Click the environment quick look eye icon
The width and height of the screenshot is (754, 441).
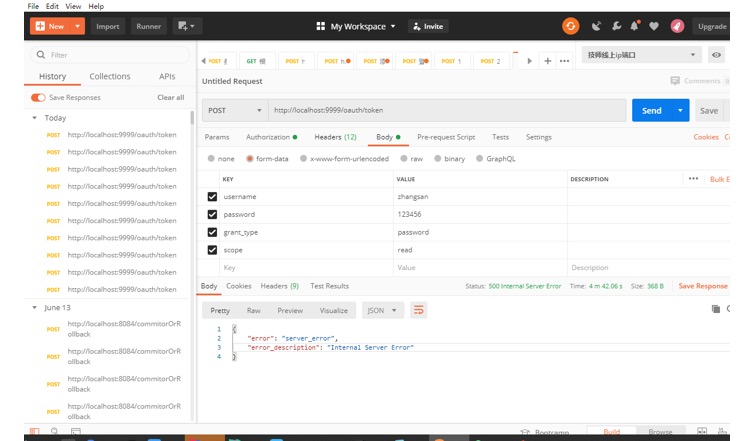pos(716,55)
